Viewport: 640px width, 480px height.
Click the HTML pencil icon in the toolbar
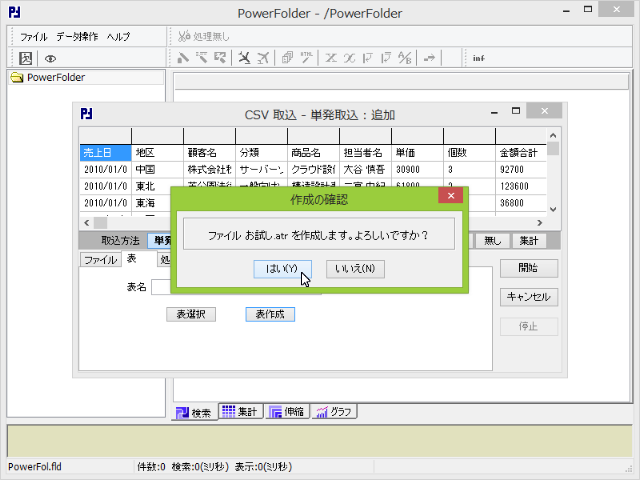(306, 58)
